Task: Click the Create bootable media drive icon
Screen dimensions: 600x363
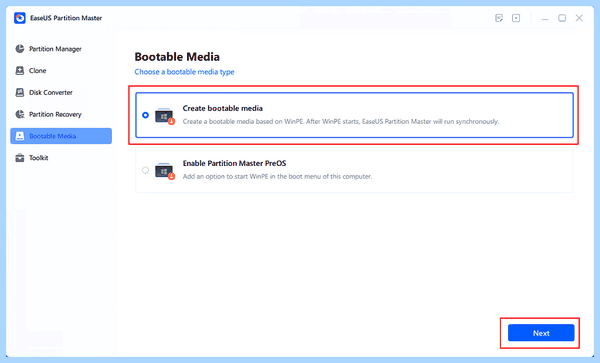Action: click(x=165, y=116)
